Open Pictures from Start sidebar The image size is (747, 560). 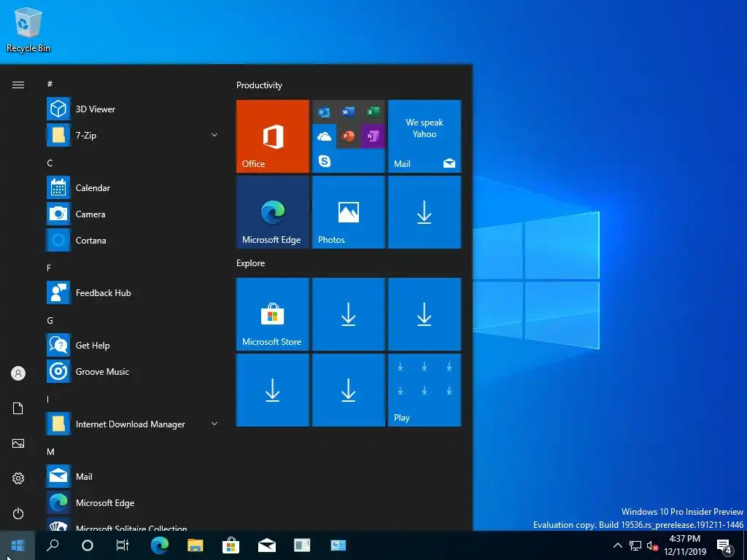pyautogui.click(x=18, y=443)
